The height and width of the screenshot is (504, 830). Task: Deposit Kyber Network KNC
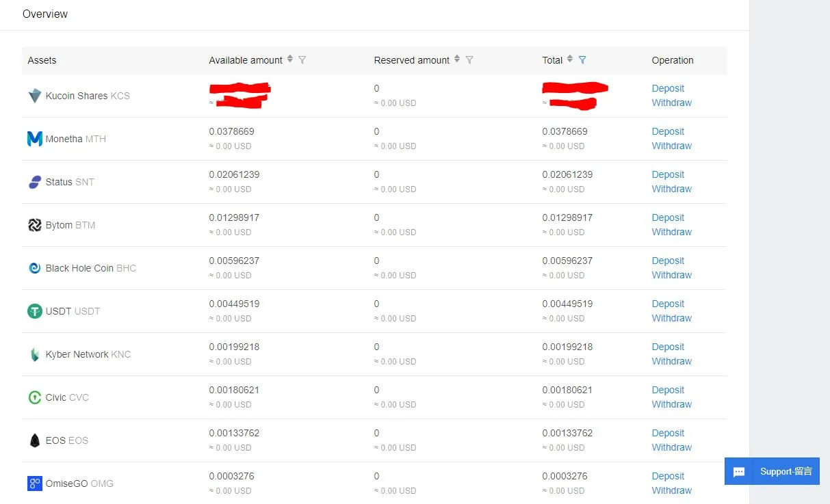coord(668,347)
